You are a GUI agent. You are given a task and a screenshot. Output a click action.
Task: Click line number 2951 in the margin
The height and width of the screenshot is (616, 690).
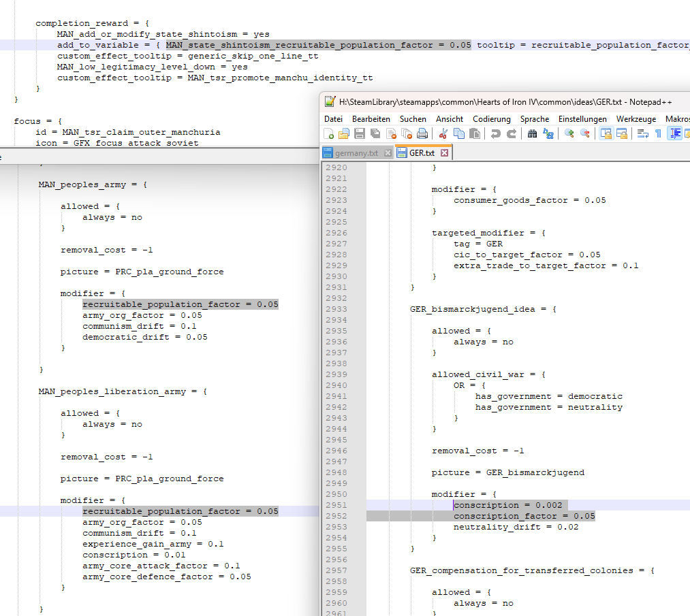click(x=336, y=505)
